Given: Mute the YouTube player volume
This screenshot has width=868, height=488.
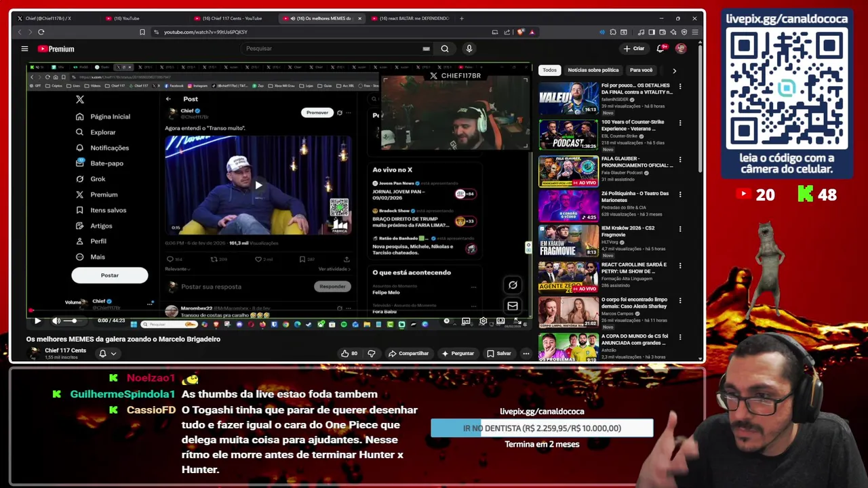Looking at the screenshot, I should 56,321.
